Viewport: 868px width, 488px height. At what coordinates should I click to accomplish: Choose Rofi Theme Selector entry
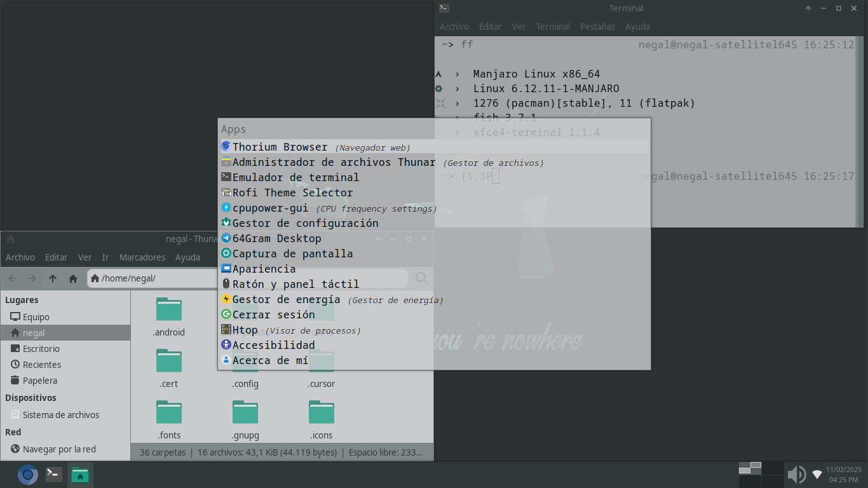[292, 193]
